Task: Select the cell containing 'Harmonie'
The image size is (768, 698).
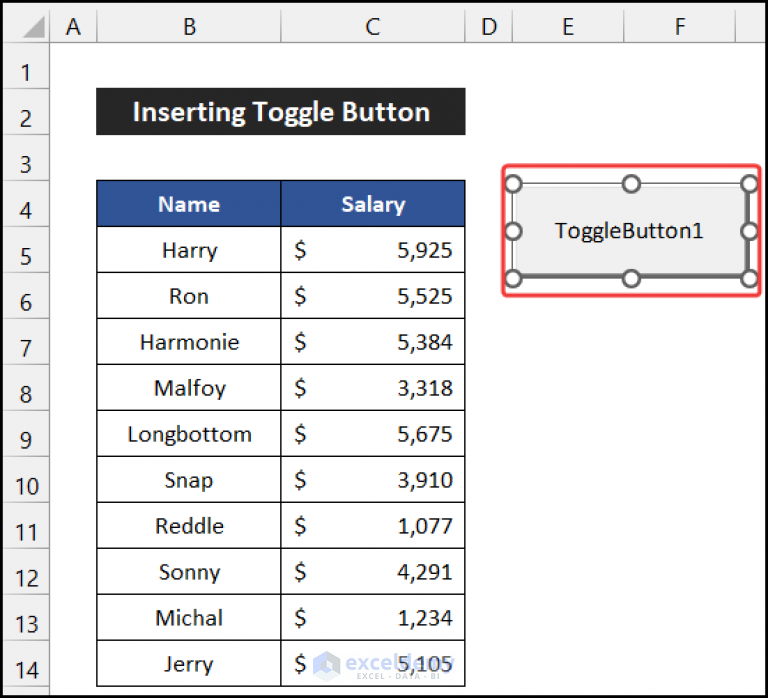Action: point(189,342)
